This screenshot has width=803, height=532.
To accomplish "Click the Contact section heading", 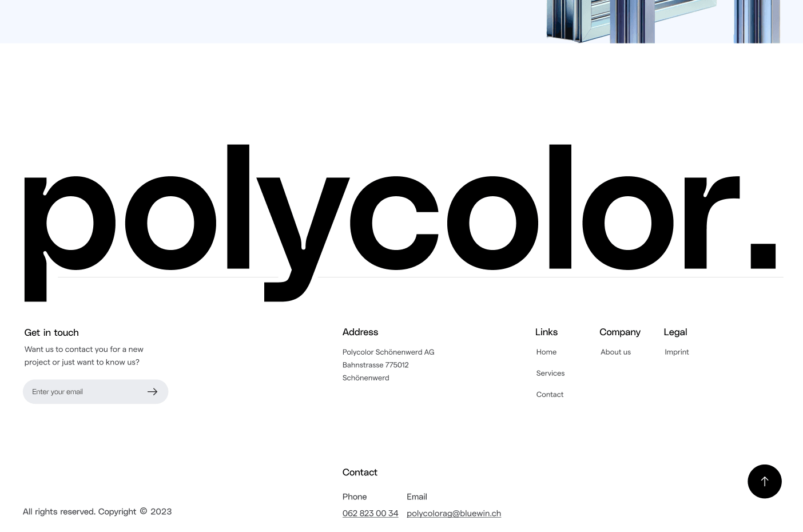I will (x=360, y=473).
